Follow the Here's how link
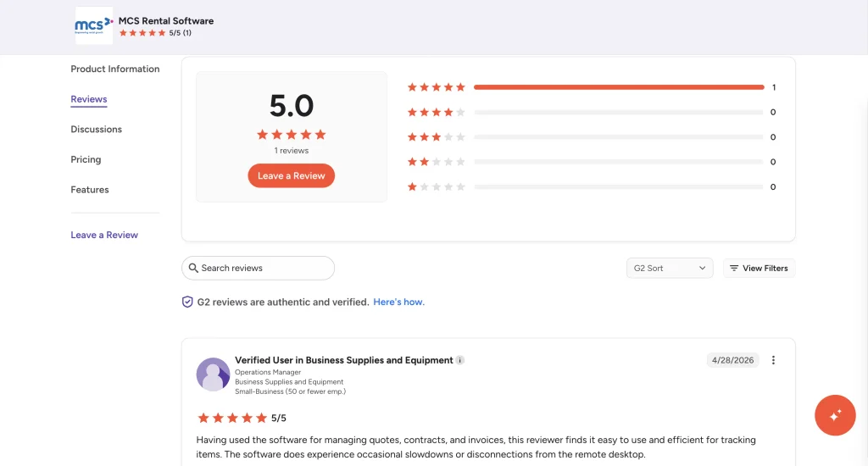 [x=398, y=302]
